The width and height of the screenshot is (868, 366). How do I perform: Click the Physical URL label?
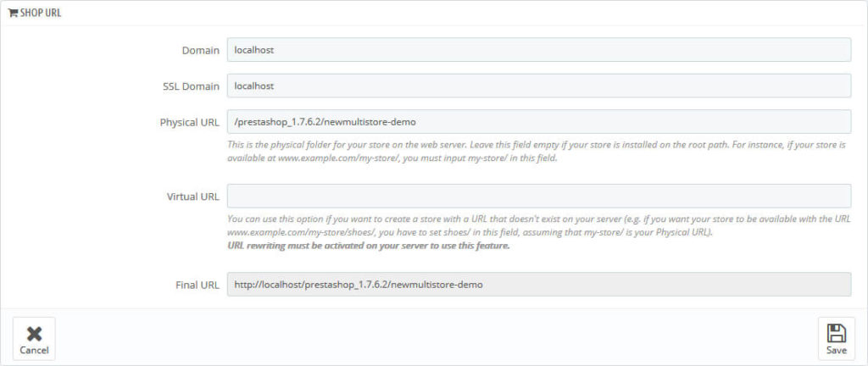click(x=189, y=123)
